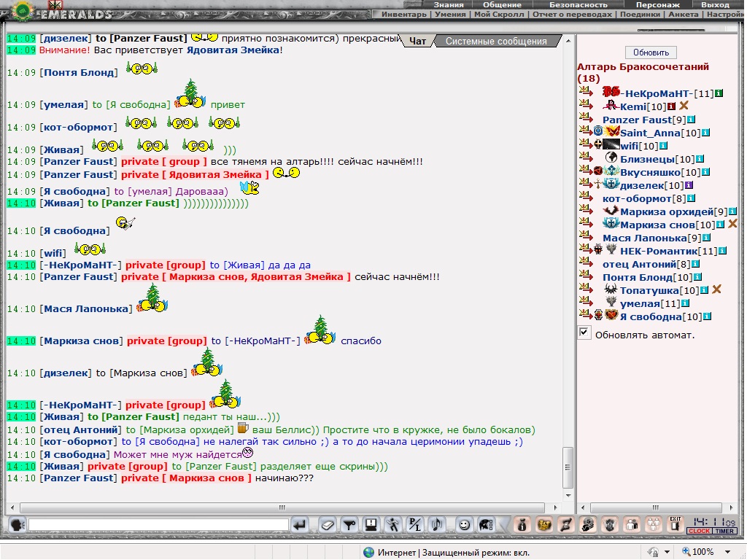Click the gold treasure pile icon
The image size is (747, 560).
pos(544,525)
